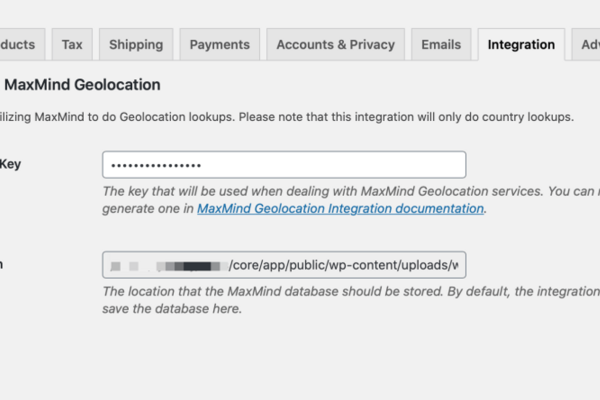Go to Accounts & Privacy tab
The height and width of the screenshot is (400, 600).
coord(336,44)
